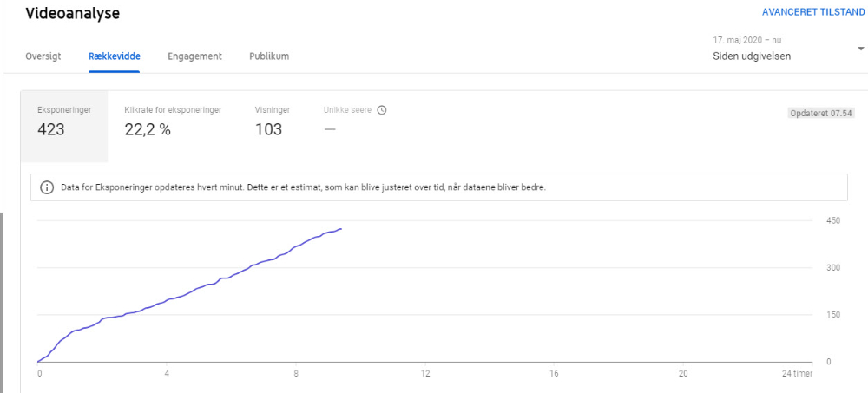The height and width of the screenshot is (393, 868).
Task: Click the clock icon beside Unikke seere
Action: [x=381, y=109]
